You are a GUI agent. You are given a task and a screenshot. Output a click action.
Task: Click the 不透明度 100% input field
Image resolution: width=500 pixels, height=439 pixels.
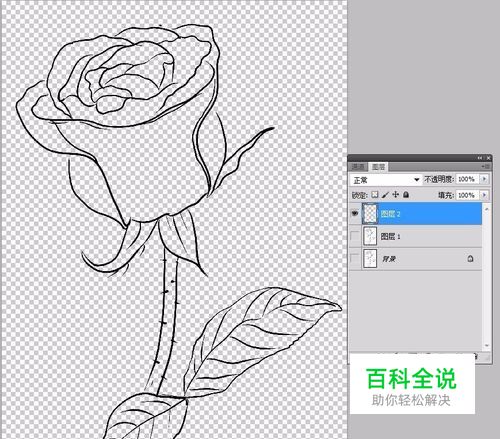(x=468, y=179)
